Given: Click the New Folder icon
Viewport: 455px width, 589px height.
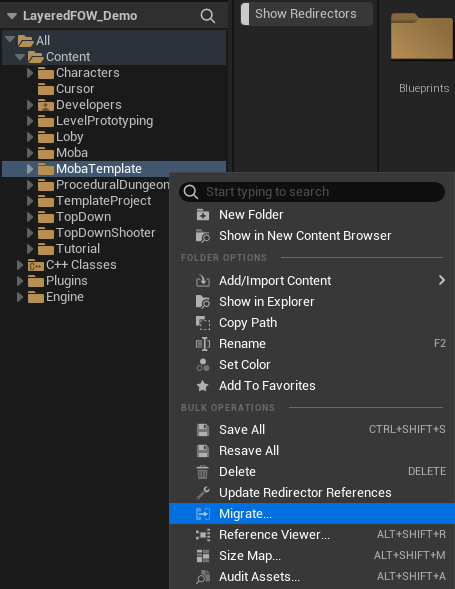Looking at the screenshot, I should click(x=203, y=214).
